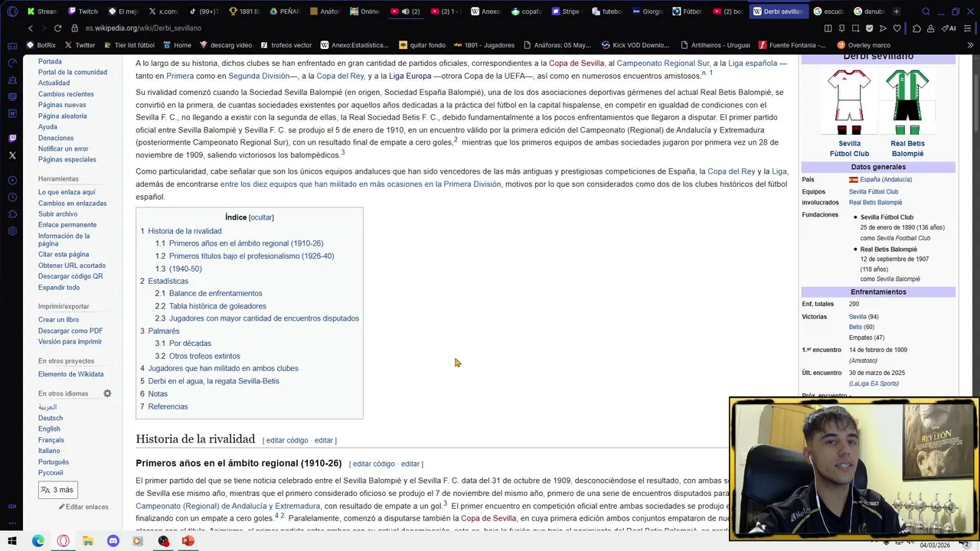Go forward to next page
Viewport: 980px width, 551px height.
pyautogui.click(x=44, y=28)
